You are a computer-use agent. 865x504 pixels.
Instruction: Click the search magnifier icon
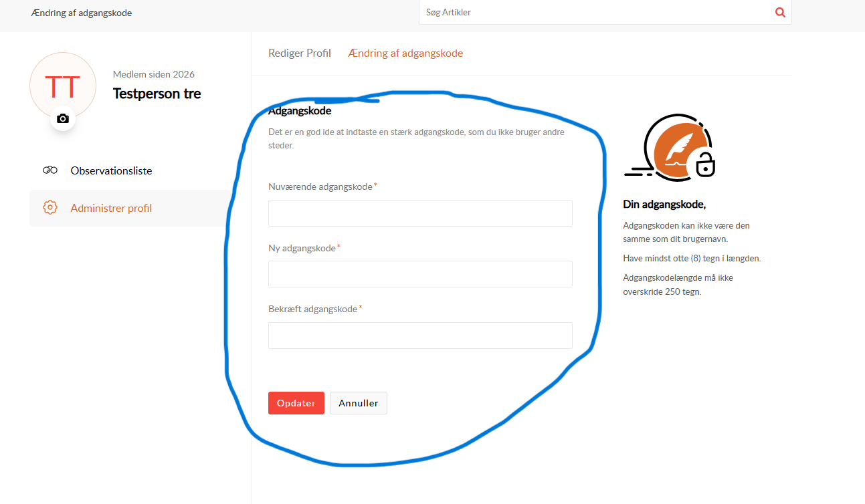(x=779, y=12)
